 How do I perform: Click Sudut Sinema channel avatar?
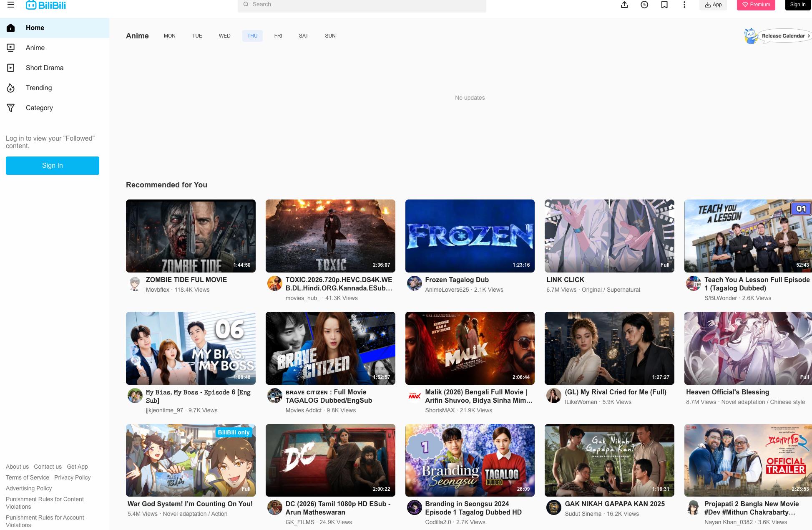[x=553, y=508]
